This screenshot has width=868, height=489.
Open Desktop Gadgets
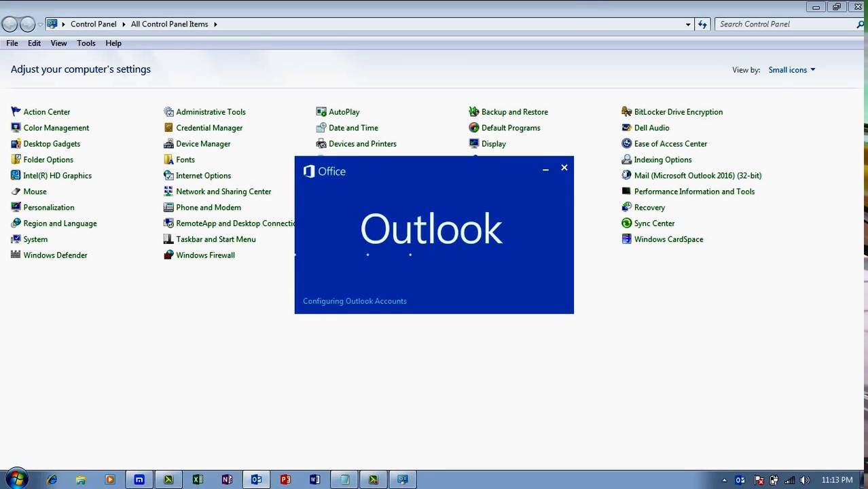tap(46, 143)
